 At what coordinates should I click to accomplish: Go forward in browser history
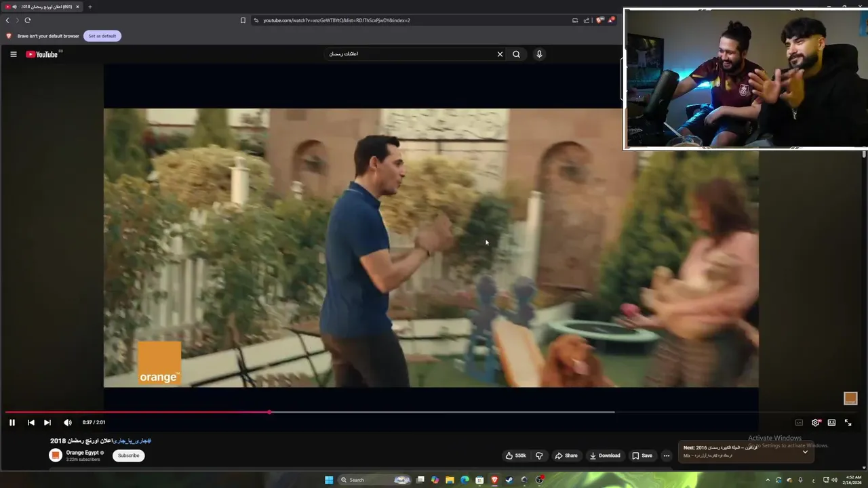18,20
